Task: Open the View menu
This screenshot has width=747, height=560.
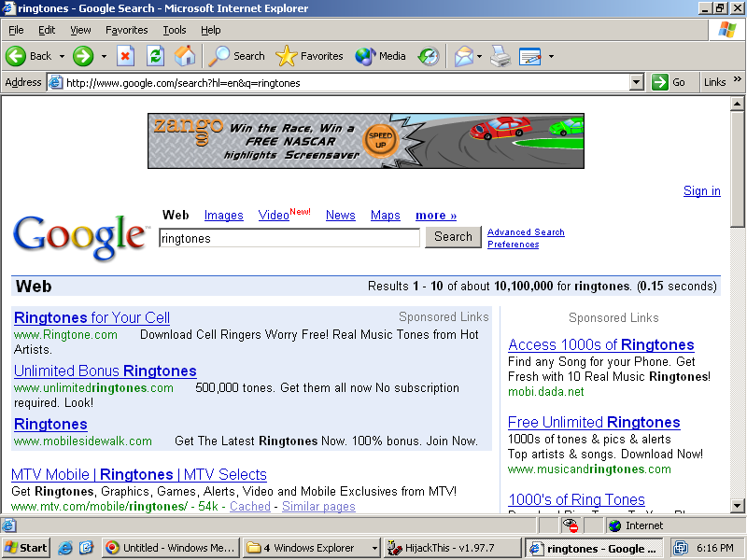Action: (80, 30)
